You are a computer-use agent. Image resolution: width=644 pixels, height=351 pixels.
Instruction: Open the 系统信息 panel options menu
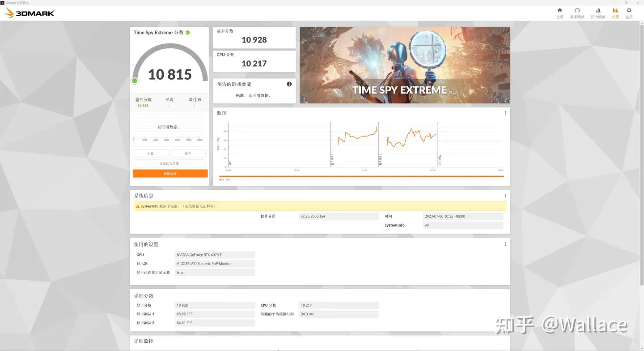pos(505,195)
